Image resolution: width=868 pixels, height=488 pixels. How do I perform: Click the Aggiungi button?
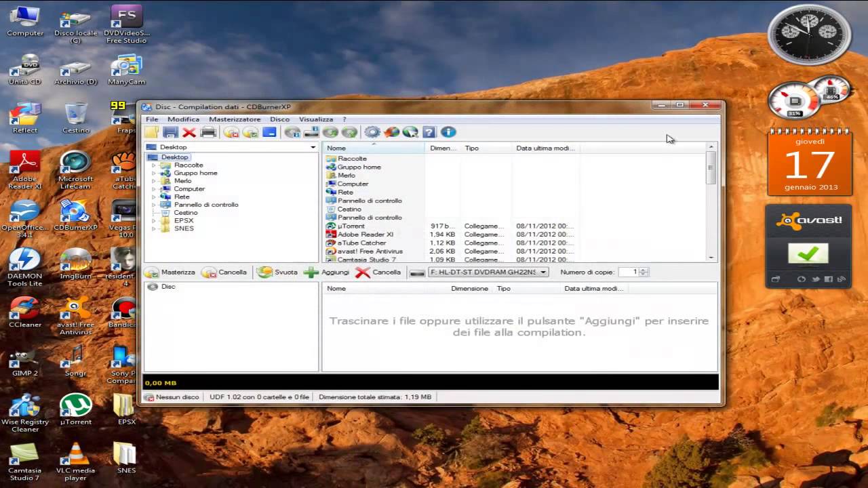(327, 272)
